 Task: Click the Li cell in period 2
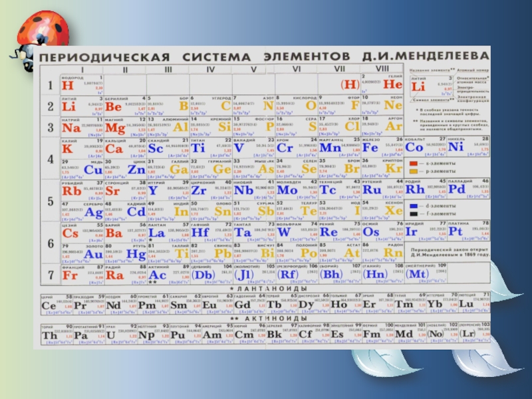click(x=82, y=106)
